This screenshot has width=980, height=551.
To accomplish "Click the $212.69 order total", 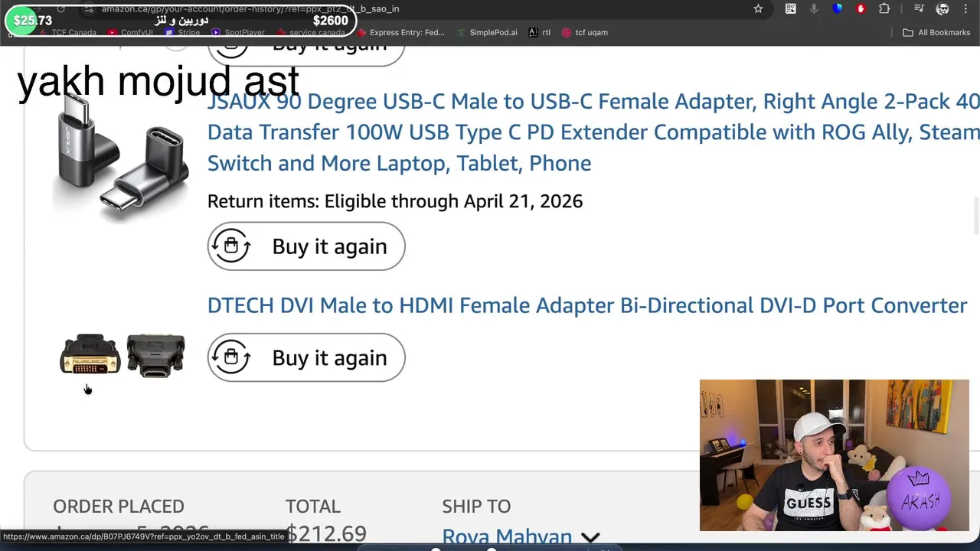I will (326, 533).
